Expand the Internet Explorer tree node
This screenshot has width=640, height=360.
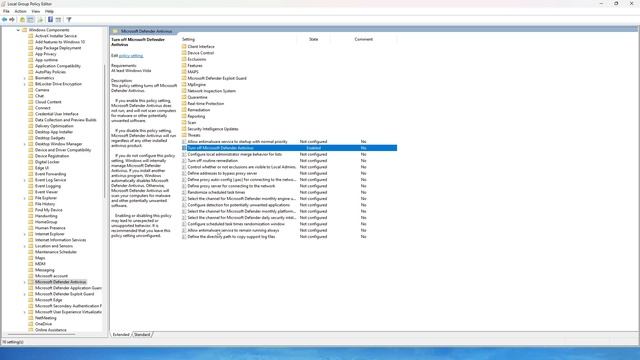point(24,234)
